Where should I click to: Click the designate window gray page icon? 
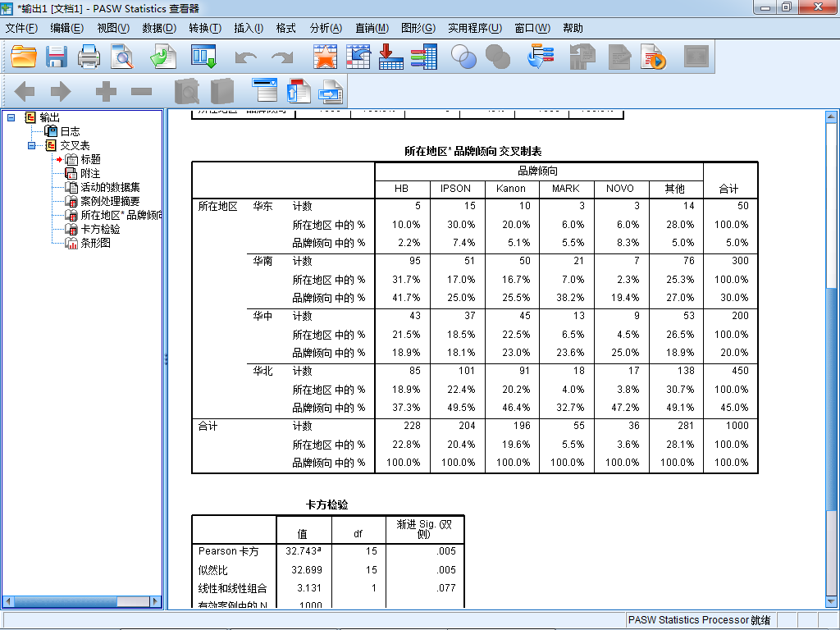pyautogui.click(x=582, y=57)
